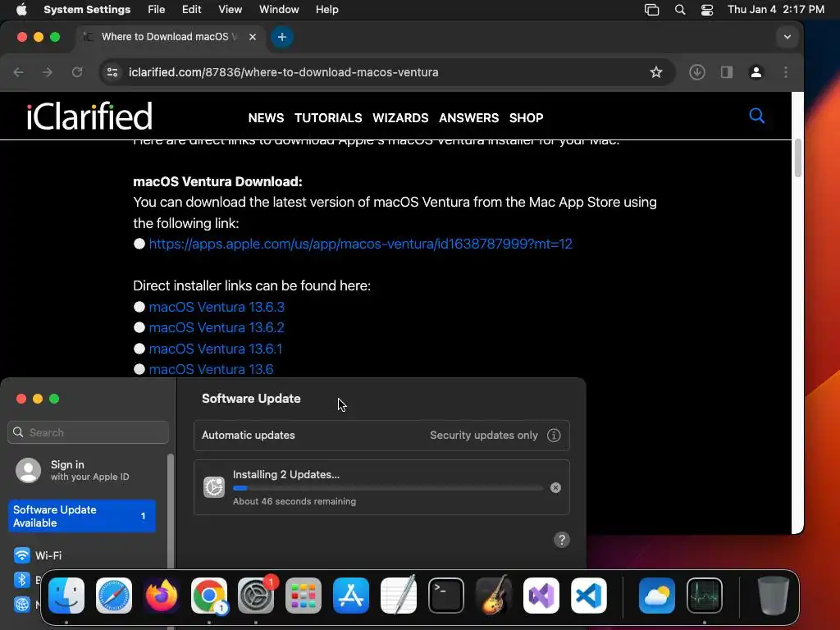Open the macOS Ventura 13.6.3 installer link

[217, 307]
